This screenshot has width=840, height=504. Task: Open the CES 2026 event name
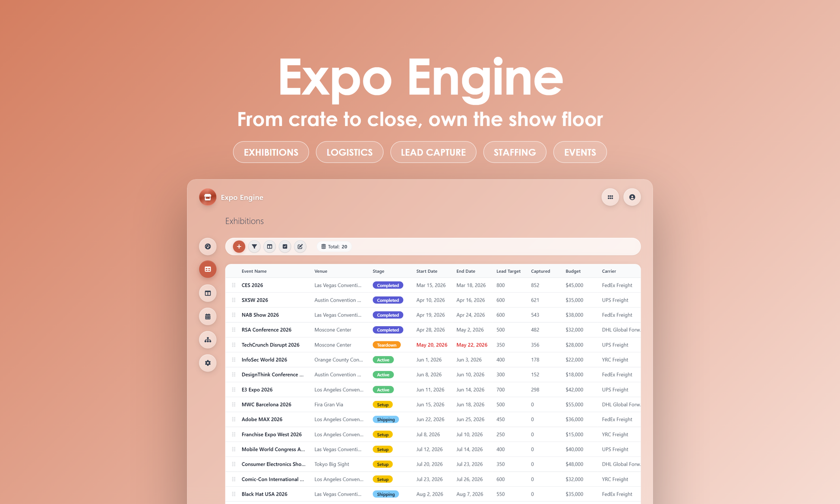coord(253,285)
